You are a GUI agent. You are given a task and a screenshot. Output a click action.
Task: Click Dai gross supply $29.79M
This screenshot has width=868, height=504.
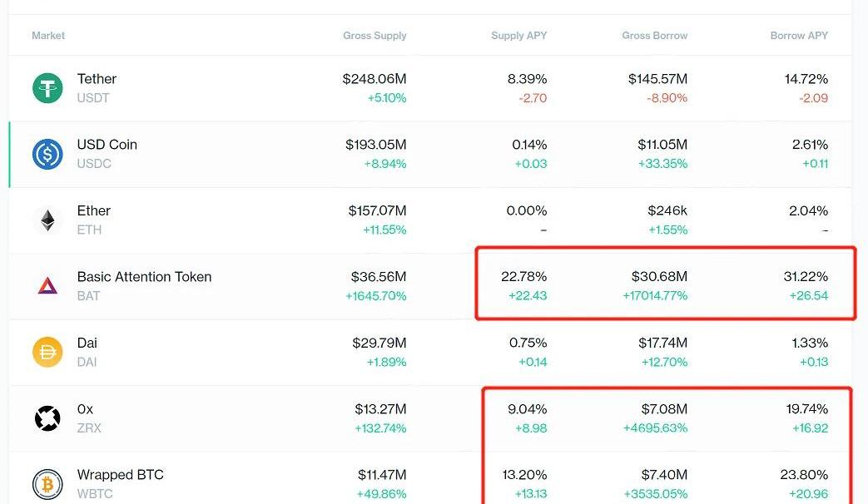click(x=379, y=343)
